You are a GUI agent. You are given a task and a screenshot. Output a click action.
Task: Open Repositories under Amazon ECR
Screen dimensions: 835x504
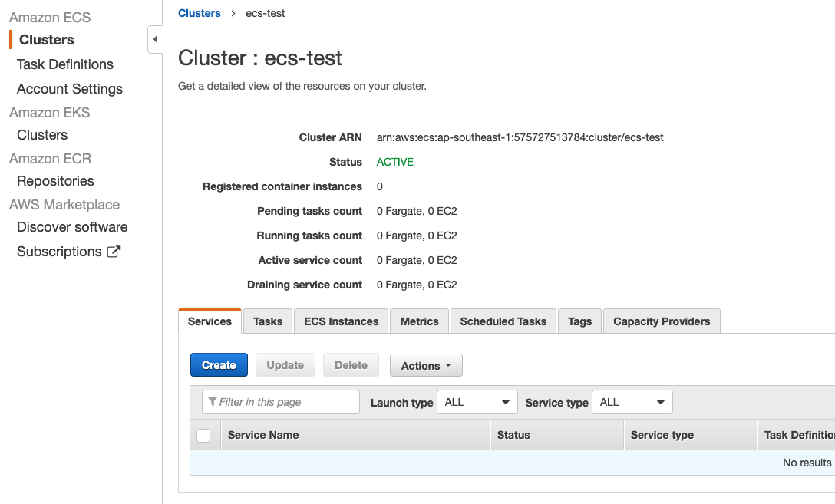pyautogui.click(x=55, y=180)
